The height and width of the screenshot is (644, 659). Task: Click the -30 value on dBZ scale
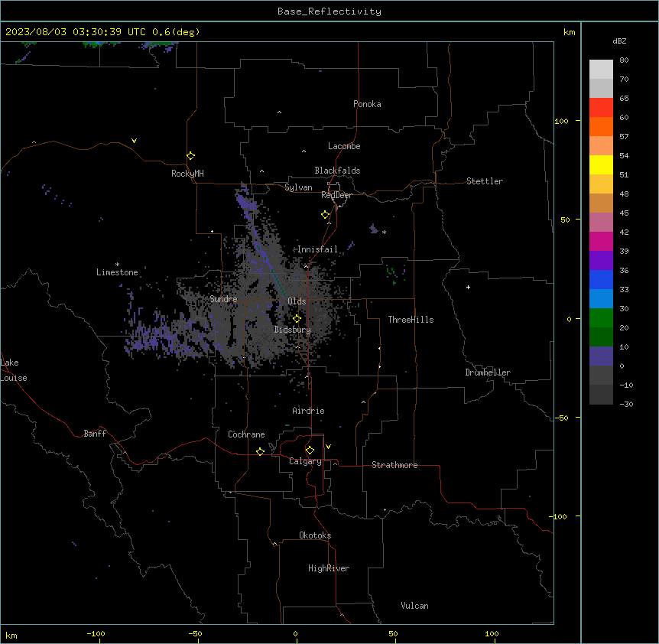click(626, 405)
